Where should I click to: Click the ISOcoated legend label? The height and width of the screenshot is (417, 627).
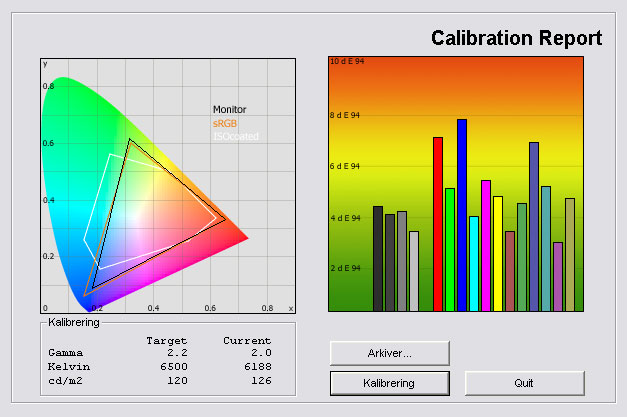pos(236,136)
